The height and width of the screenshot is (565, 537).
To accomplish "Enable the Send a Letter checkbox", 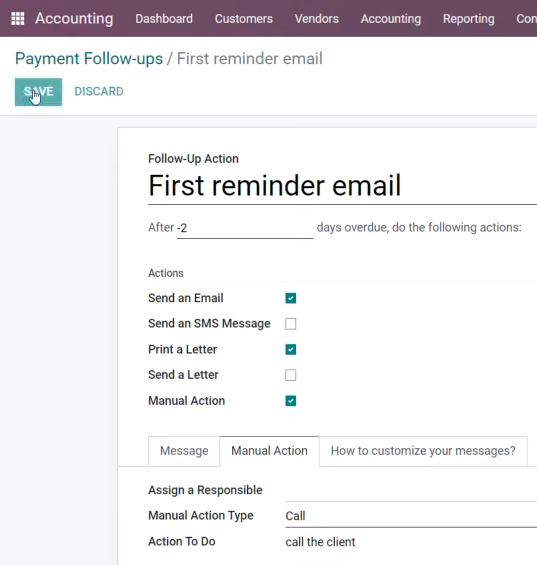I will 291,375.
